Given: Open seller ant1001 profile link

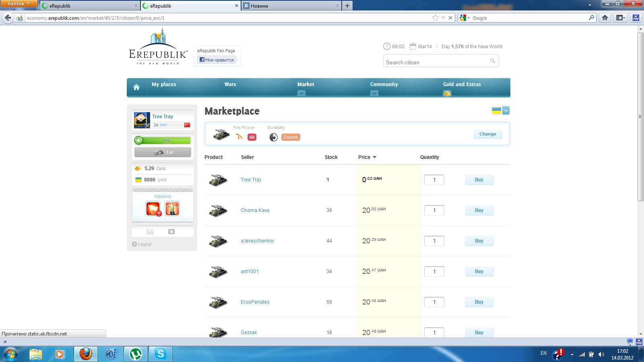Looking at the screenshot, I should pos(250,271).
